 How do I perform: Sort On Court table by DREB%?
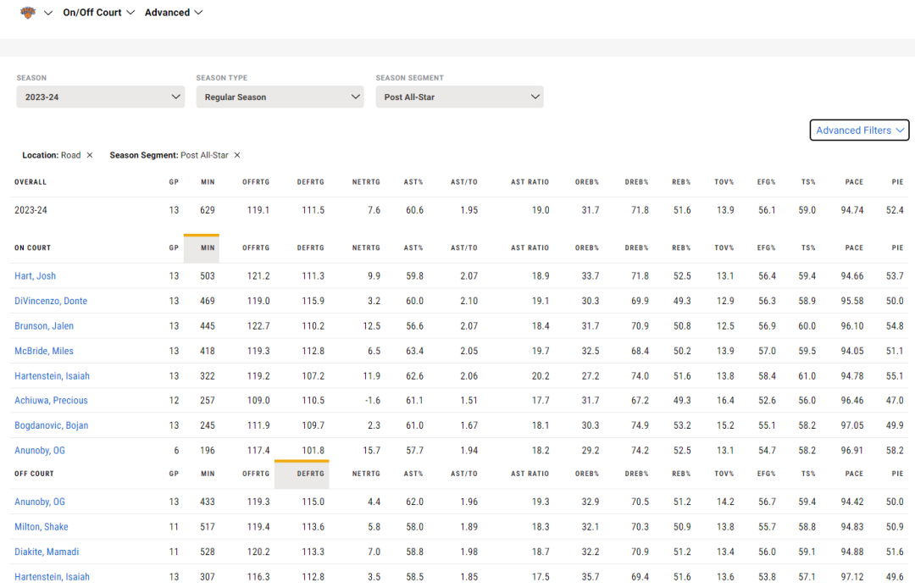click(x=636, y=248)
